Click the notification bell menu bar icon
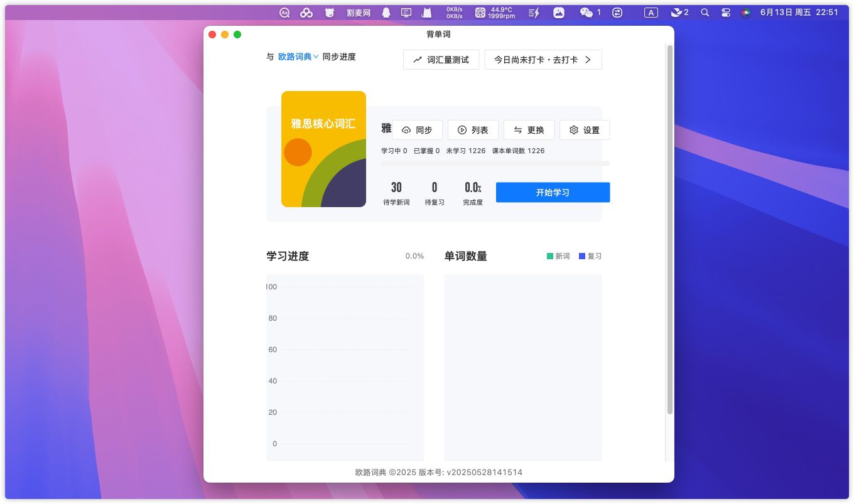 [x=386, y=13]
